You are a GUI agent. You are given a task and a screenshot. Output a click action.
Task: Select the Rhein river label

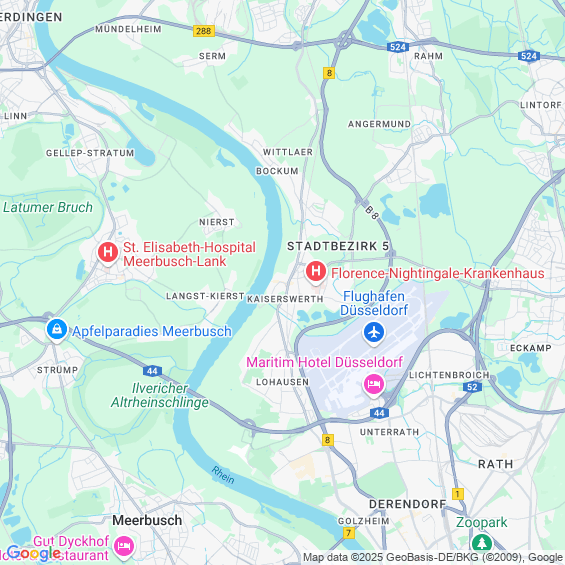(x=223, y=475)
